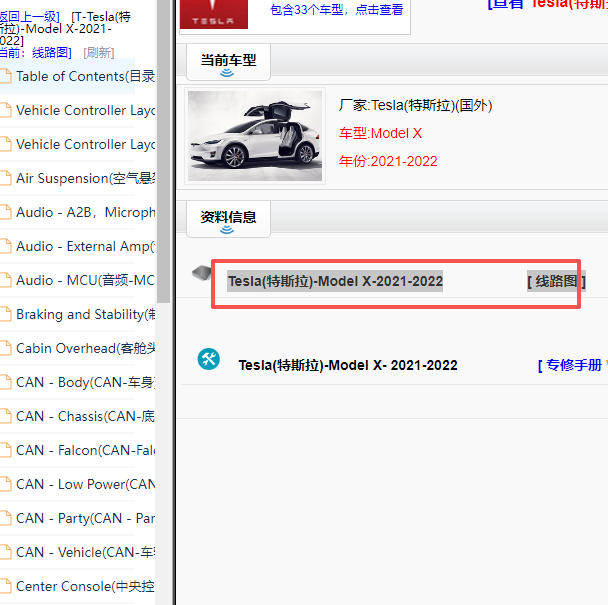Select CAN - Chassis entry

click(85, 416)
